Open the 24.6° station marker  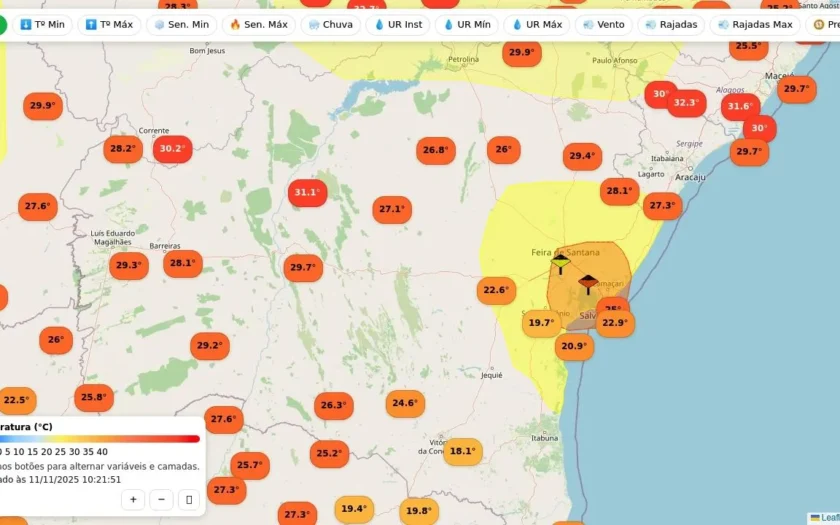pos(405,403)
